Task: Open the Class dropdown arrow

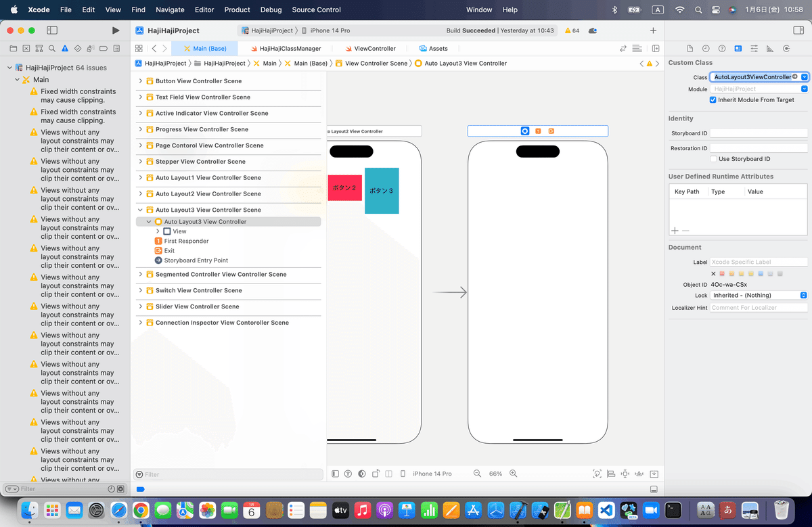Action: pos(804,77)
